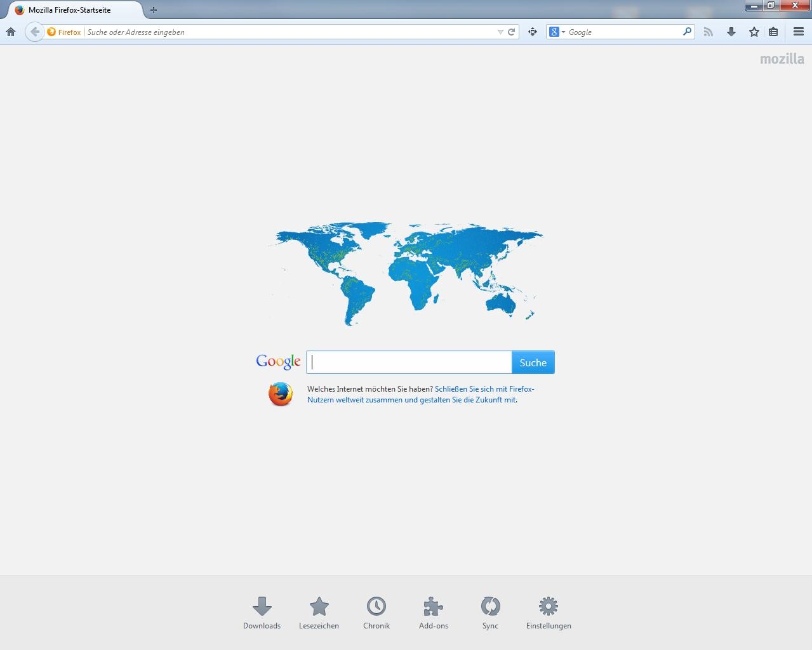Close the Firefox window
812x650 pixels.
[794, 6]
